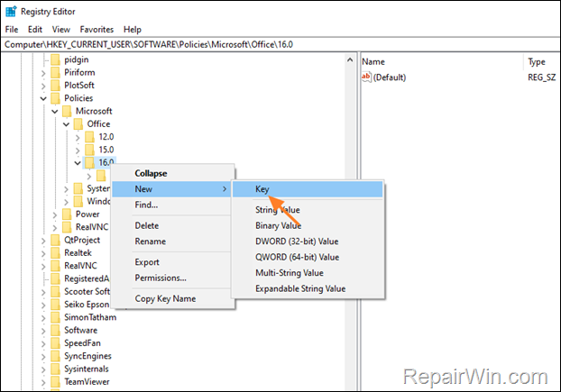Click the Microsoft folder icon
The height and width of the screenshot is (392, 561).
67,111
